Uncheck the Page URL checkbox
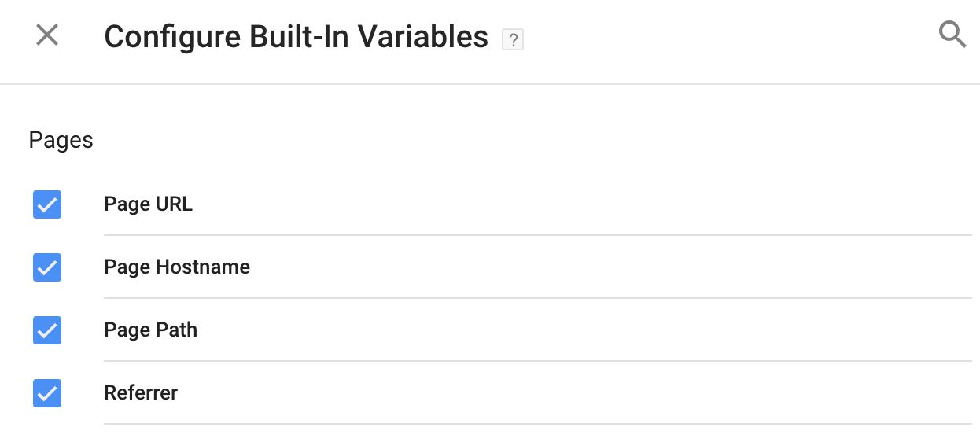Image resolution: width=980 pixels, height=442 pixels. coord(47,204)
